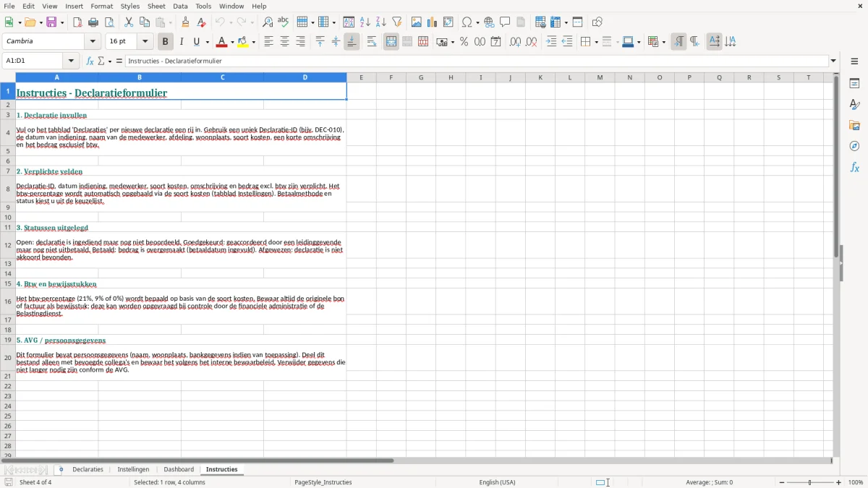Screen dimensions: 868x488
Task: Clear direct formatting
Action: click(x=202, y=22)
